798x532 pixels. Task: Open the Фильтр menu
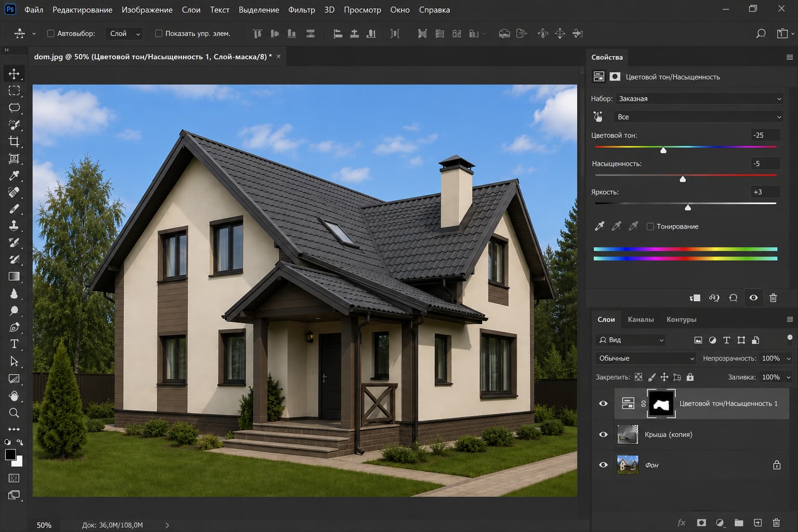(301, 10)
